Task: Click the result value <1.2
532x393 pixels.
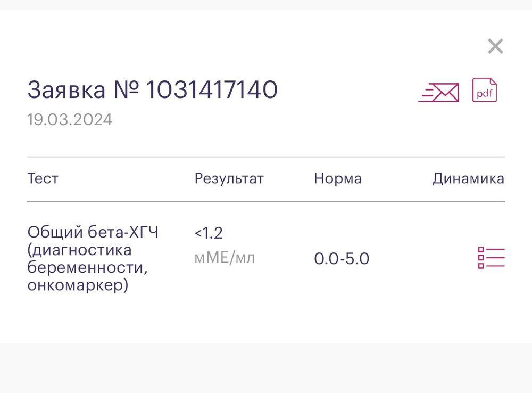Action: (x=209, y=232)
